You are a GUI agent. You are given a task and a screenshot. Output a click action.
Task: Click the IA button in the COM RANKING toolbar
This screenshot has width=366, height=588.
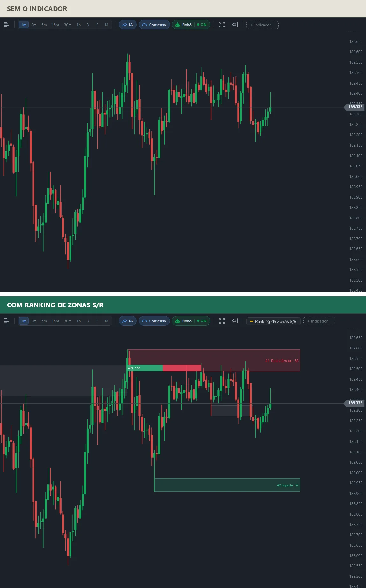128,321
